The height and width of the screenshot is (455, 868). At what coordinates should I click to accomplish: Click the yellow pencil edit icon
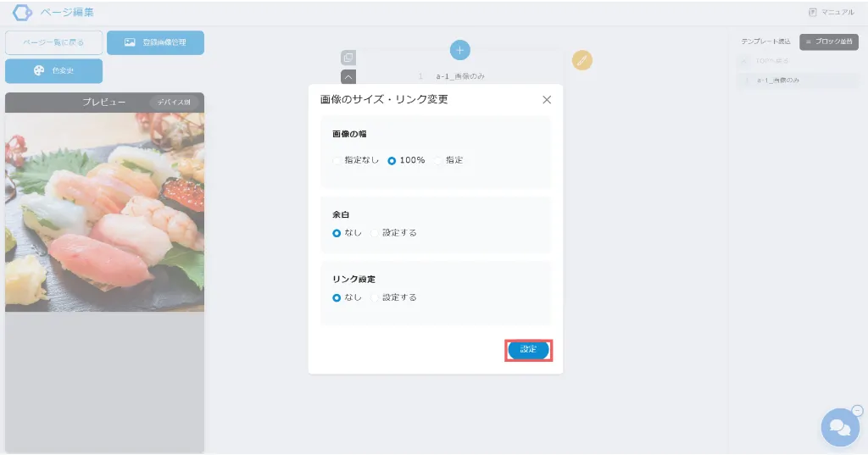[x=582, y=60]
